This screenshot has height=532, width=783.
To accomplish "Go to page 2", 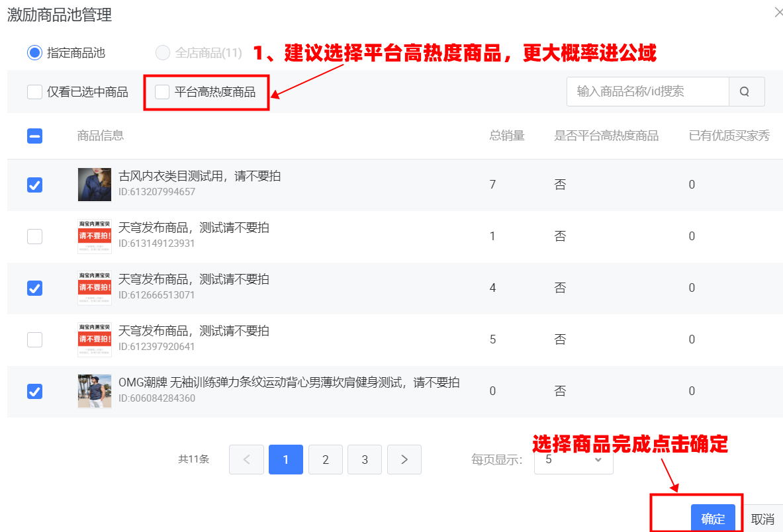I will click(326, 460).
